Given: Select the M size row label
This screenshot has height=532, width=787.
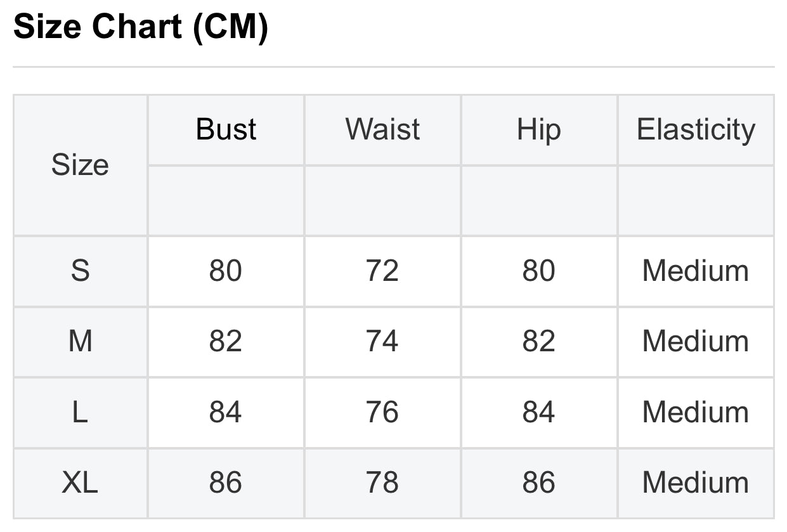Looking at the screenshot, I should pyautogui.click(x=80, y=342).
